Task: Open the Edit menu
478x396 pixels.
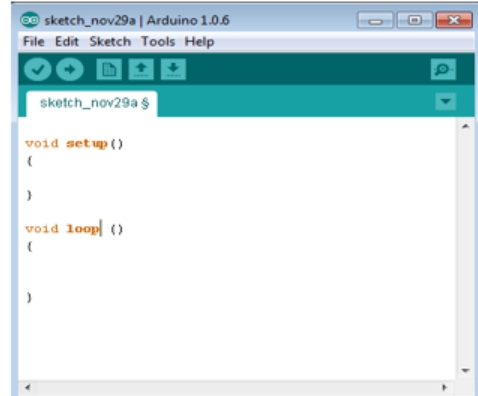Action: pos(67,42)
